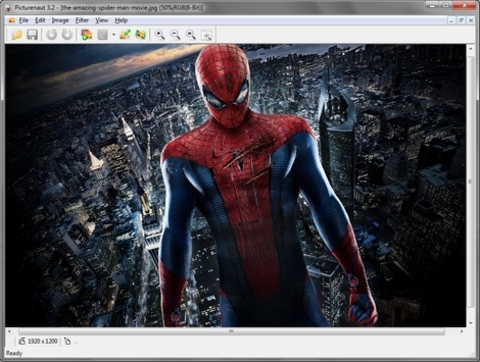The width and height of the screenshot is (480, 362).
Task: Click the picture with circular arrows icon
Action: click(x=140, y=35)
